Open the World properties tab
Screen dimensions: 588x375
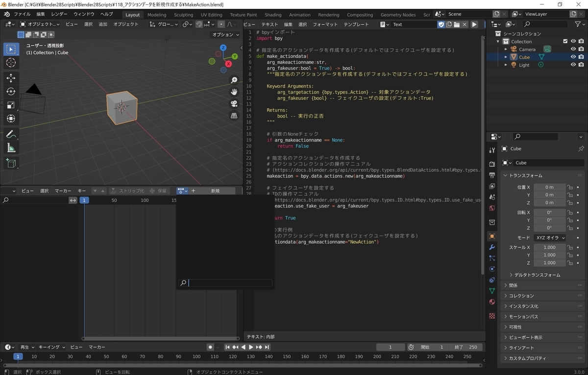pyautogui.click(x=492, y=208)
